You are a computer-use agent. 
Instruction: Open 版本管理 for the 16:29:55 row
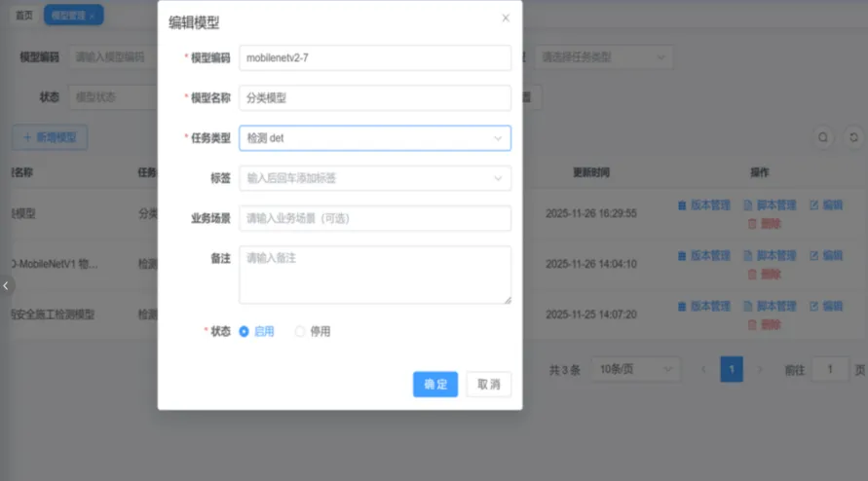click(x=704, y=205)
